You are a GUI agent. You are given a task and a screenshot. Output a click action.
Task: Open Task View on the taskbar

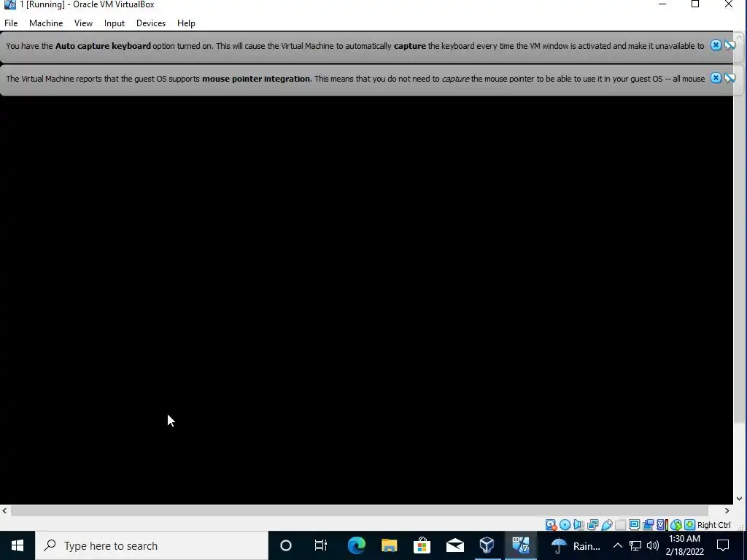tap(321, 545)
